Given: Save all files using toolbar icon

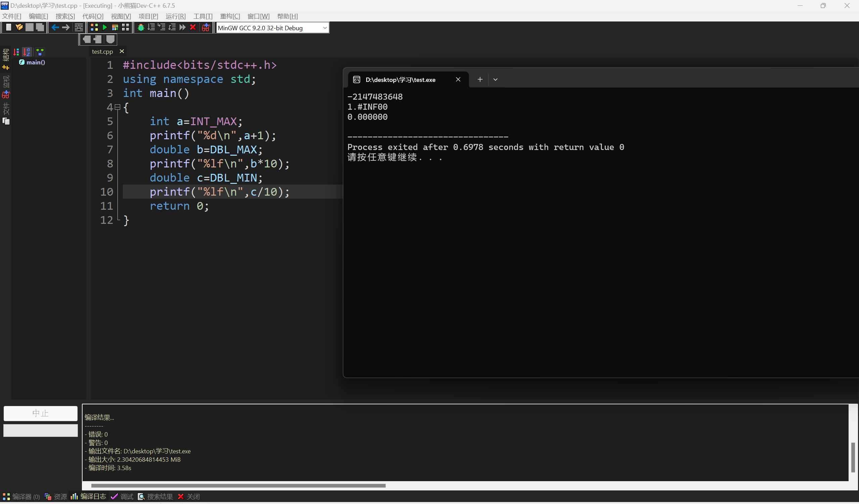Looking at the screenshot, I should [40, 28].
